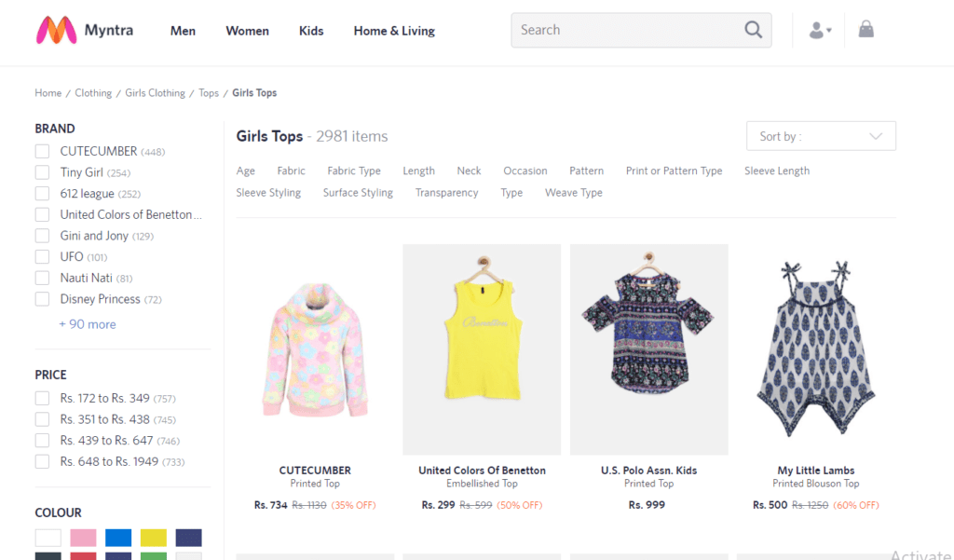Switch to the Kids section

click(311, 31)
